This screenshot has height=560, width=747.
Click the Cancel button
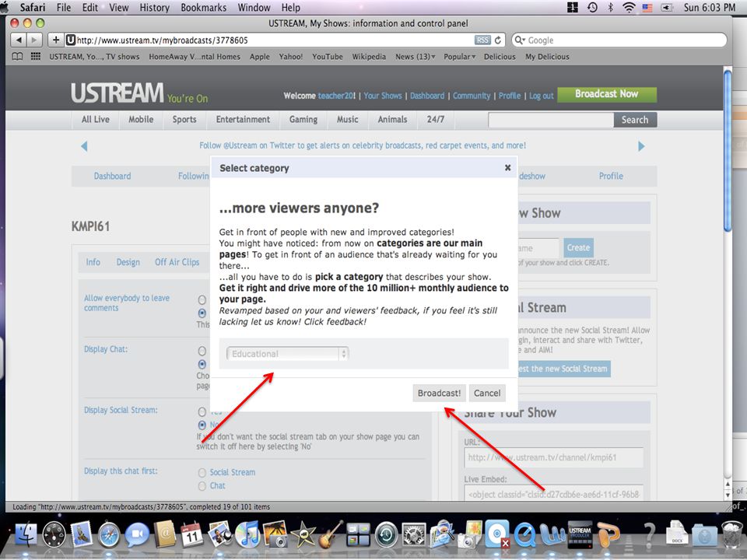click(487, 393)
